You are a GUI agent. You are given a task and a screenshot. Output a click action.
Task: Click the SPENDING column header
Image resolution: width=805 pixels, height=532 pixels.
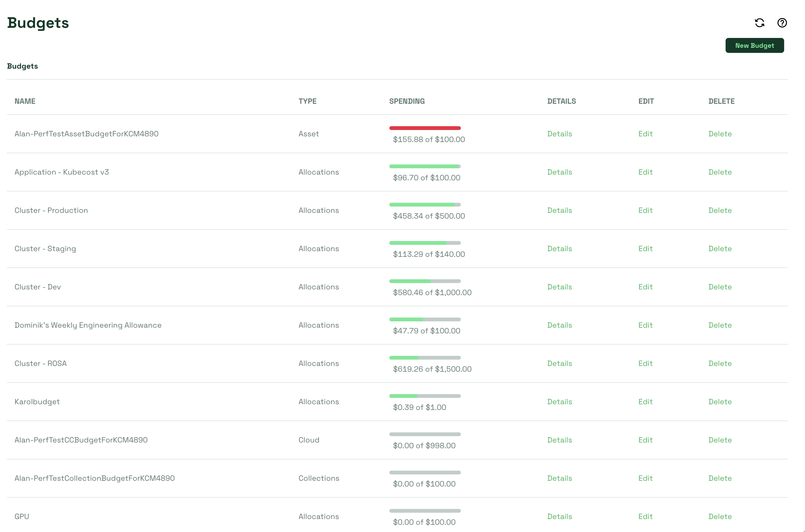407,101
